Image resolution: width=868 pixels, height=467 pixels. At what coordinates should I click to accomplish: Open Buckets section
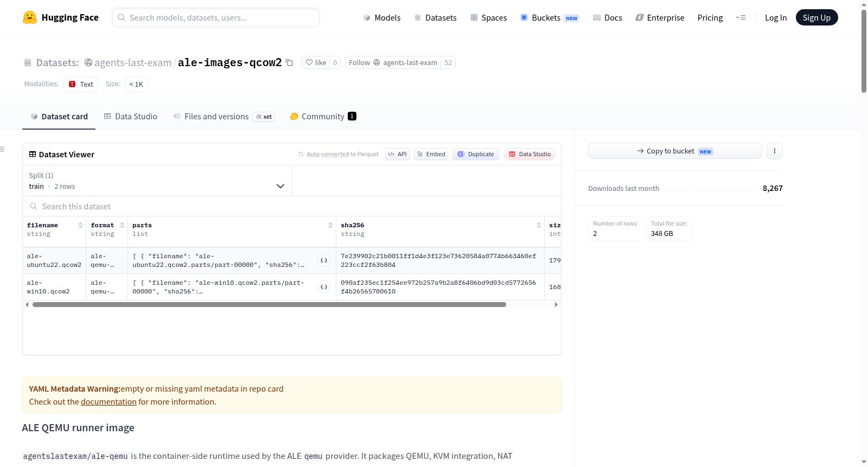pos(550,17)
